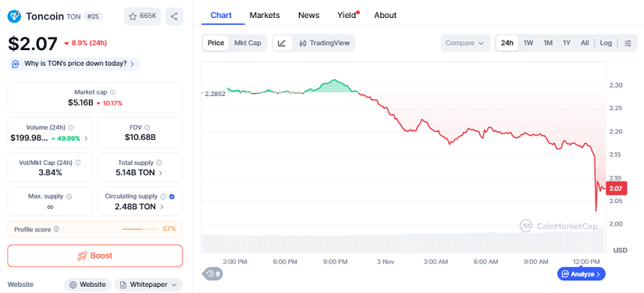
Task: Click the Total supply info icon
Action: pyautogui.click(x=159, y=163)
